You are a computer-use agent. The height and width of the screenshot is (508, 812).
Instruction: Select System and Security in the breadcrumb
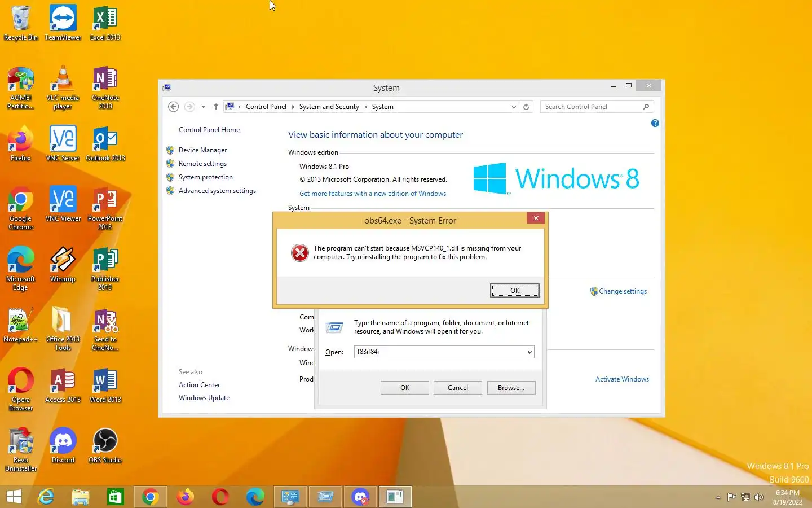(x=329, y=107)
